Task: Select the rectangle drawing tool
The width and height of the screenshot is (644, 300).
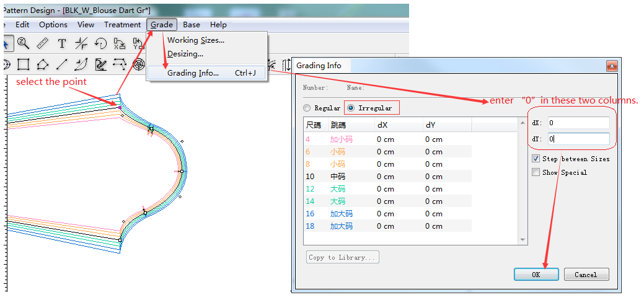Action: (x=24, y=64)
